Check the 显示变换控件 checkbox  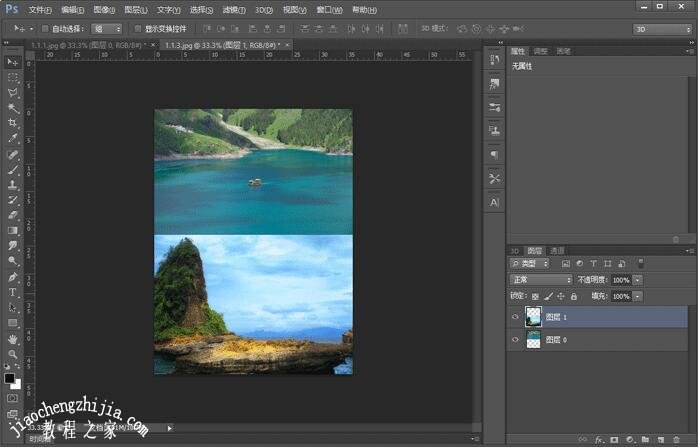[x=138, y=29]
